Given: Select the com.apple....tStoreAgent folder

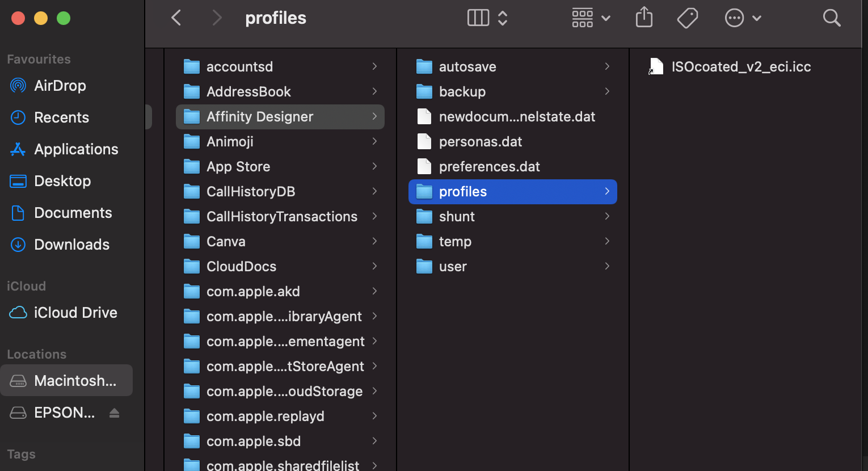Looking at the screenshot, I should [x=280, y=367].
